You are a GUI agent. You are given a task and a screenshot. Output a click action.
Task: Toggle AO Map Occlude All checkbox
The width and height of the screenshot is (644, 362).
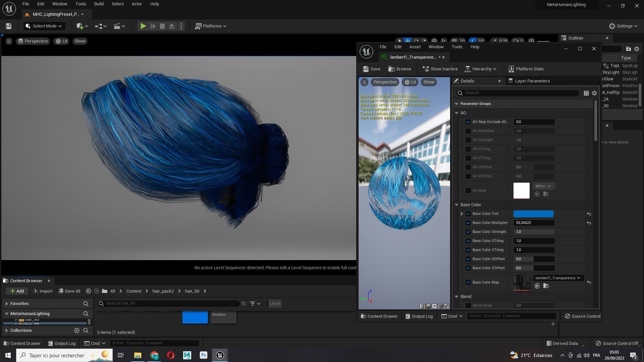[x=468, y=122]
